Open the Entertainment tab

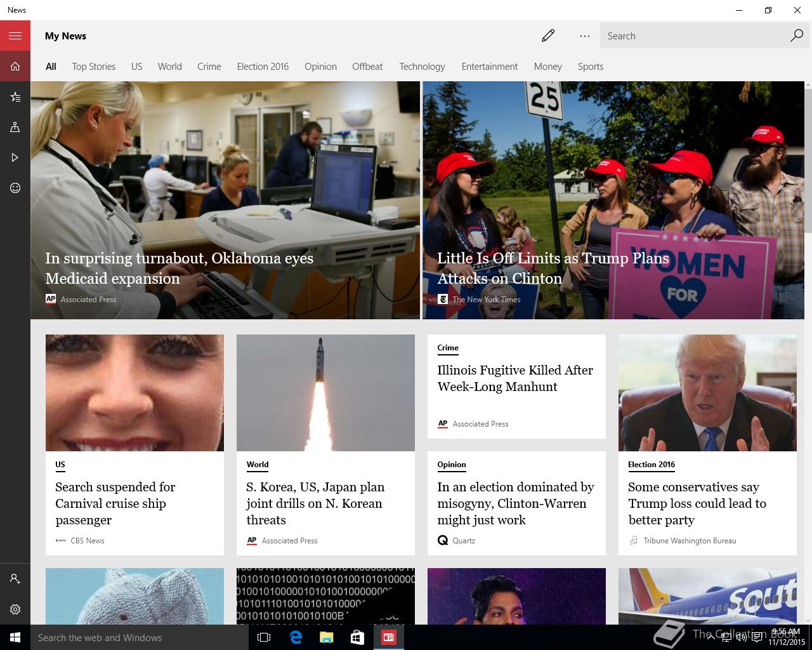(489, 66)
